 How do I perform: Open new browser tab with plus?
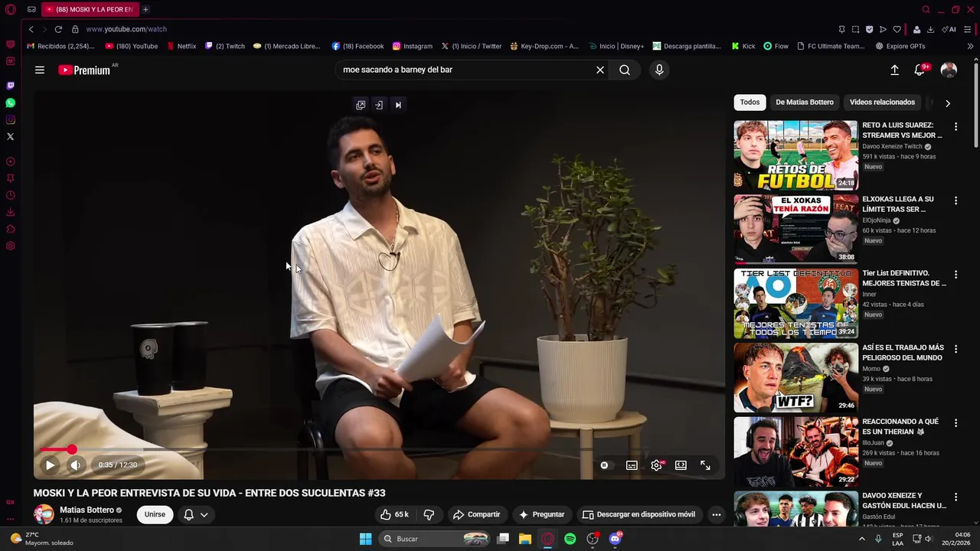(145, 9)
